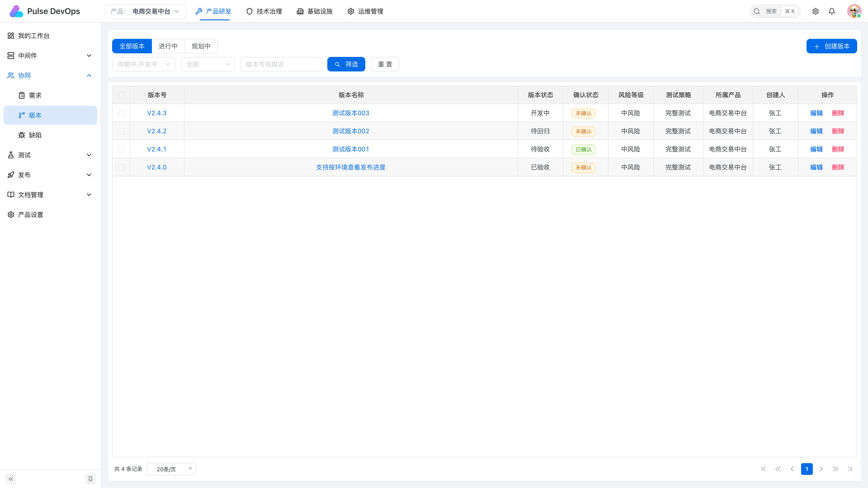Open 产品设置 in sidebar
This screenshot has height=488, width=868.
click(x=50, y=215)
